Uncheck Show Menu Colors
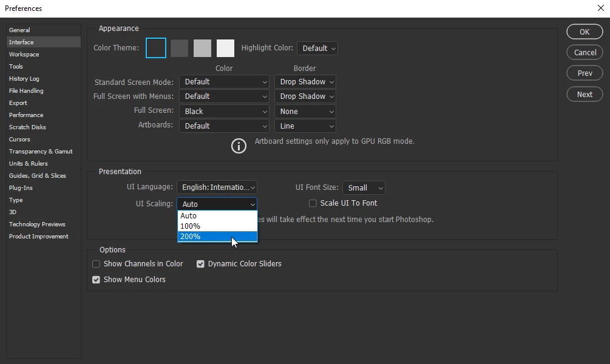 [x=96, y=280]
